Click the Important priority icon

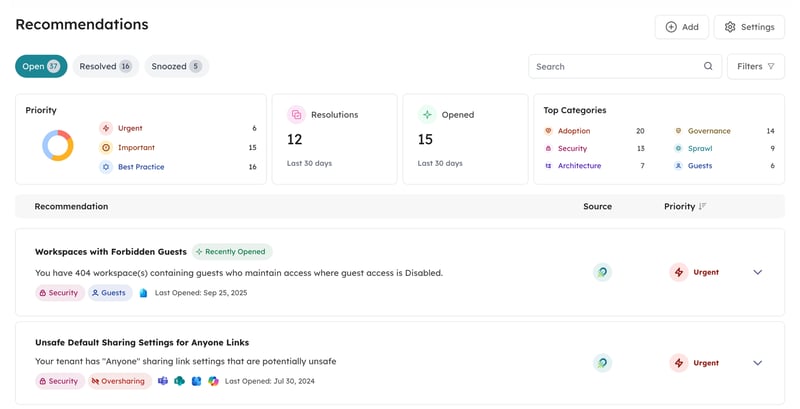tap(106, 148)
